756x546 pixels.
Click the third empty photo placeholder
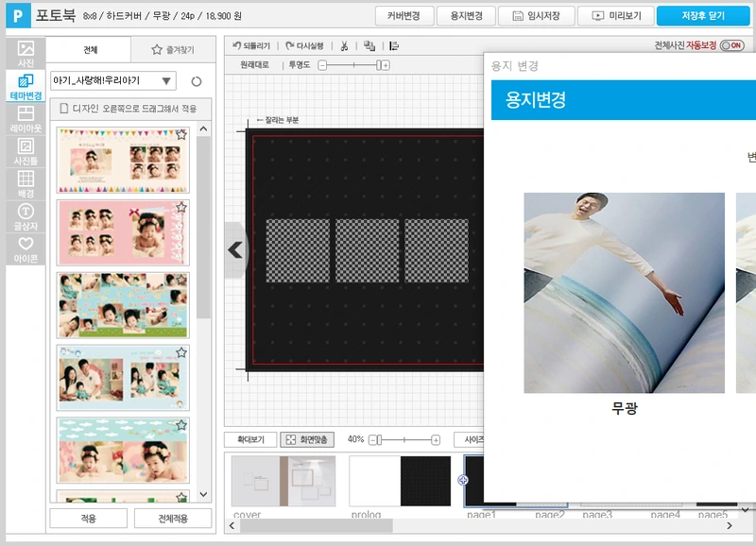pyautogui.click(x=437, y=250)
